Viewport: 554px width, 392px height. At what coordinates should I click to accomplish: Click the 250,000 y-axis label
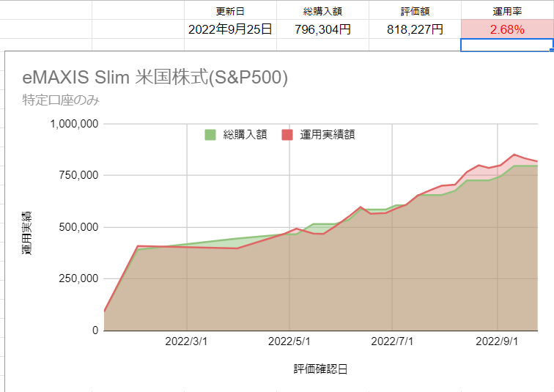tap(78, 278)
